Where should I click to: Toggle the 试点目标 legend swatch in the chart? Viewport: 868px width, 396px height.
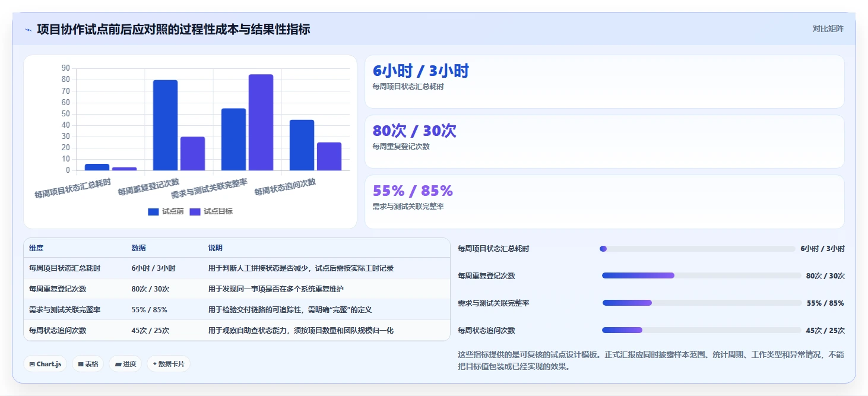pyautogui.click(x=195, y=211)
